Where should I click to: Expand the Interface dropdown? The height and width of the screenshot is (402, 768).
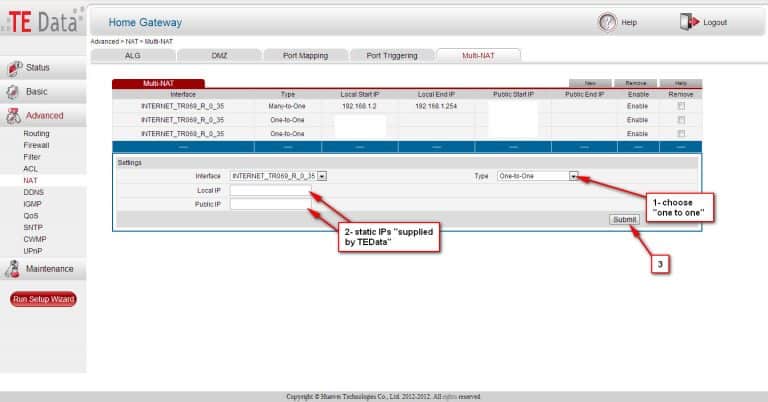tap(322, 176)
